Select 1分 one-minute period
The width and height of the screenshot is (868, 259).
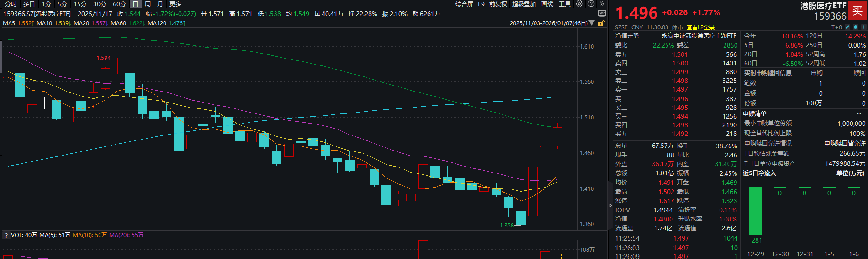[x=47, y=4]
